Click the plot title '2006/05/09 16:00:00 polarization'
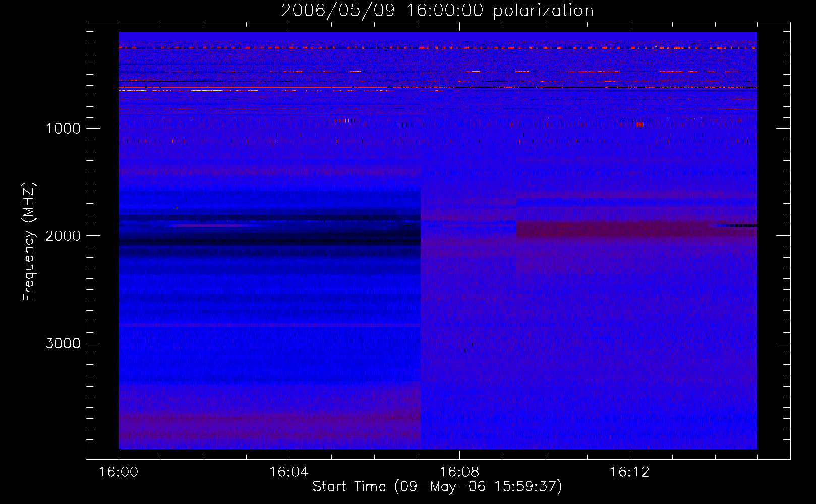The image size is (816, 504). [437, 11]
